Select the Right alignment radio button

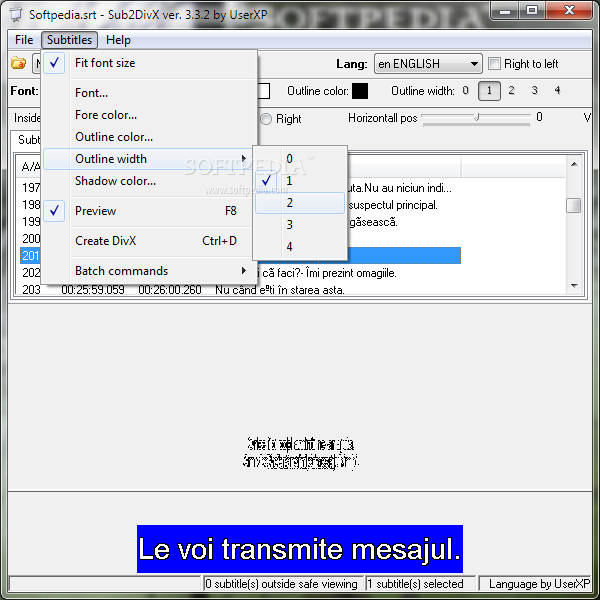tap(266, 119)
